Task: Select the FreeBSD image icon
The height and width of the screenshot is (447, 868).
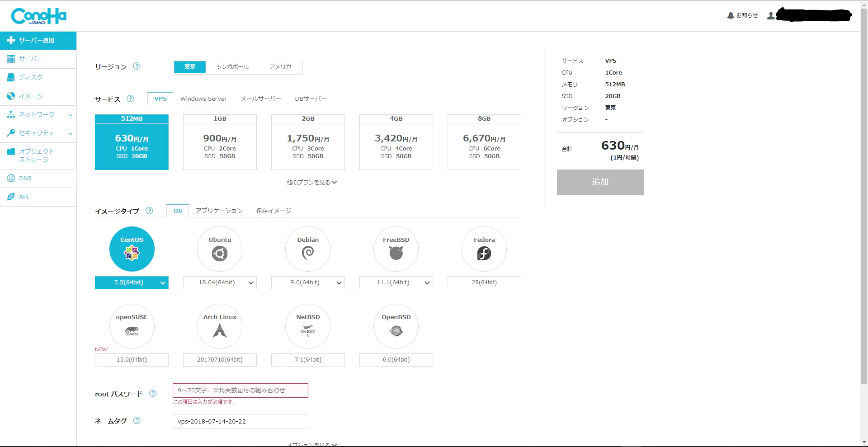Action: (x=396, y=249)
